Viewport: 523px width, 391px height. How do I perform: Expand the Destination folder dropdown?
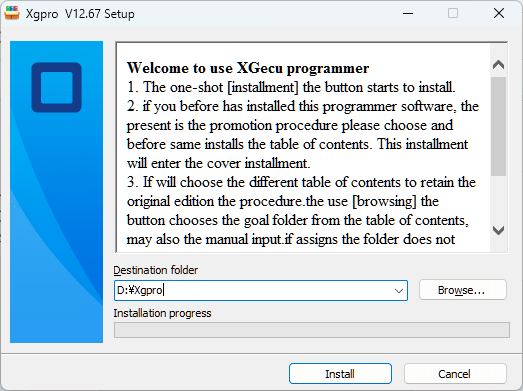tap(399, 291)
